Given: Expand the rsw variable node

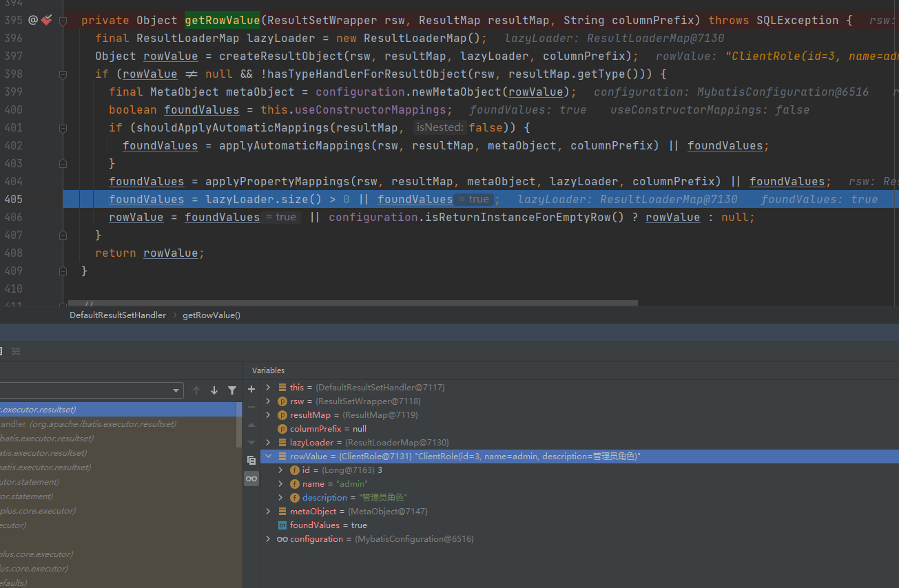Looking at the screenshot, I should pyautogui.click(x=268, y=401).
